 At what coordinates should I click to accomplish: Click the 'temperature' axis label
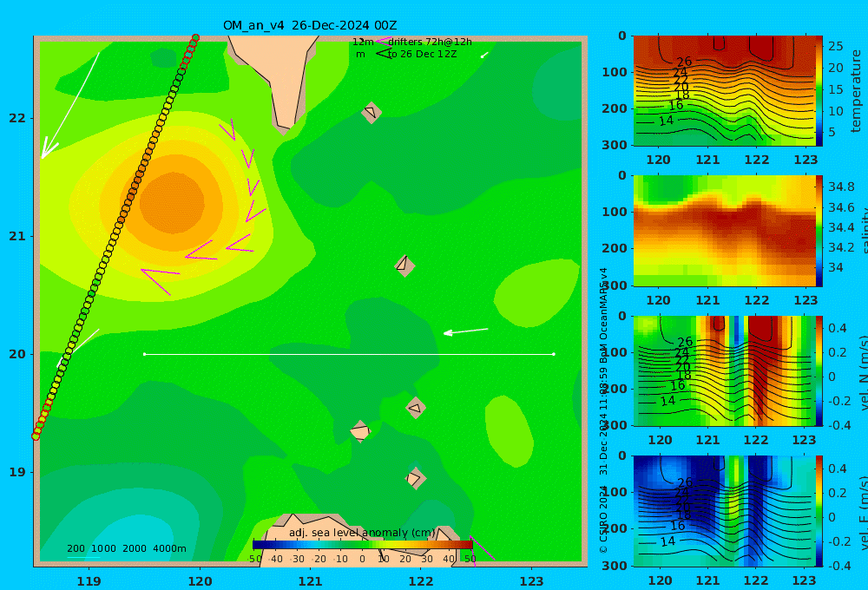click(856, 91)
